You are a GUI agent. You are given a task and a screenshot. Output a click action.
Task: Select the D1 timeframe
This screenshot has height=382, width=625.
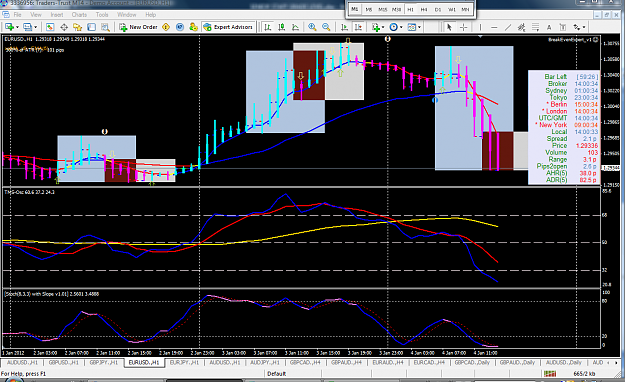[x=438, y=9]
